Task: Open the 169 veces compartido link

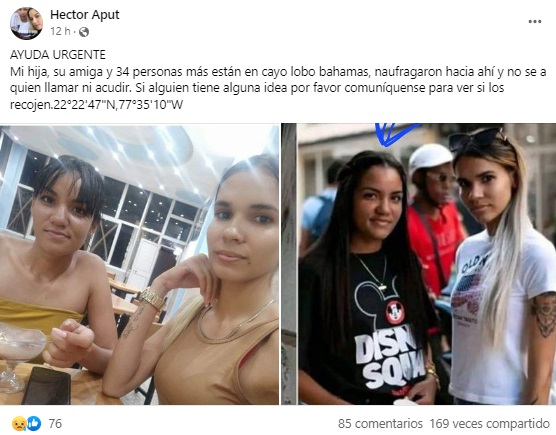Action: click(x=489, y=424)
